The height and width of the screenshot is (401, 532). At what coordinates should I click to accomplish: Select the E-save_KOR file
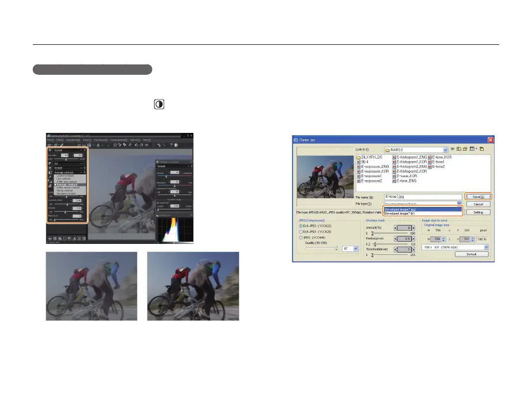(x=405, y=176)
